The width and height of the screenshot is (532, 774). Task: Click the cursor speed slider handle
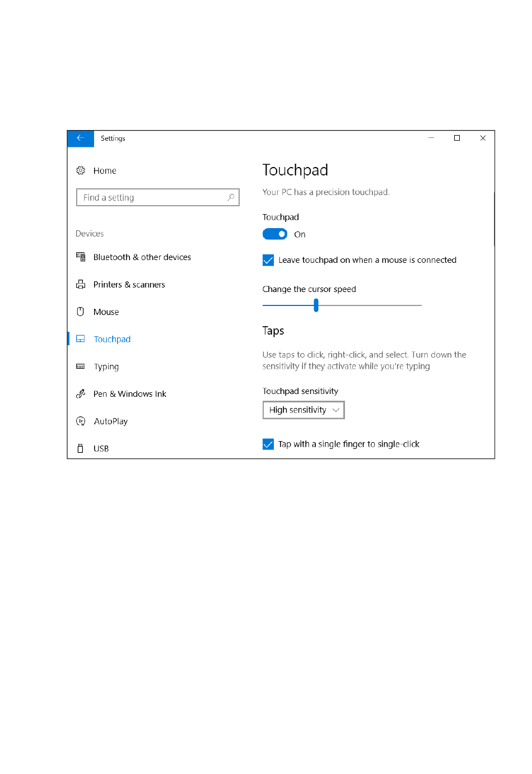click(316, 305)
